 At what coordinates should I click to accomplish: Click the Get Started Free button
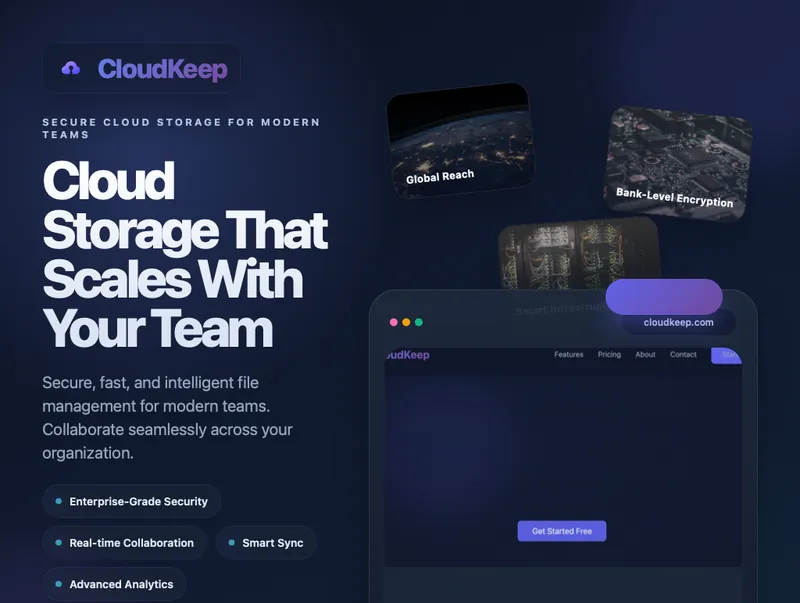[x=562, y=531]
